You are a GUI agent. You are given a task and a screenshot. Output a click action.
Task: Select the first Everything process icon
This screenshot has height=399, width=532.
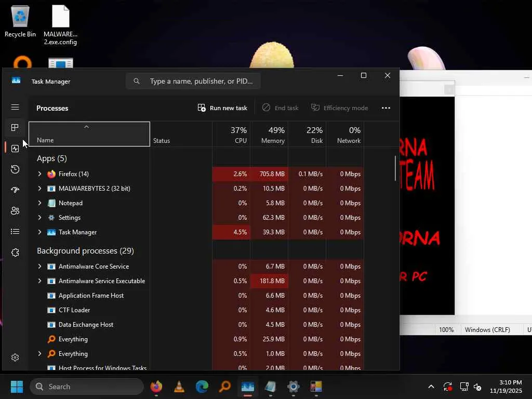(51, 339)
